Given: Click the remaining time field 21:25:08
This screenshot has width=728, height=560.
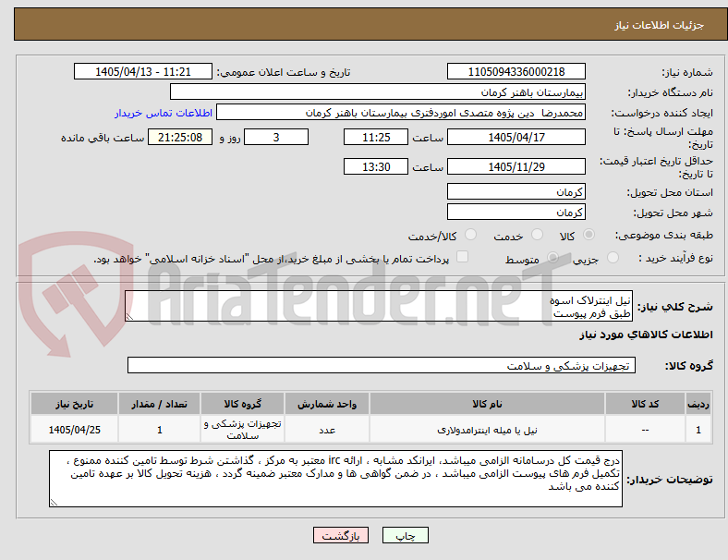Looking at the screenshot, I should [180, 137].
